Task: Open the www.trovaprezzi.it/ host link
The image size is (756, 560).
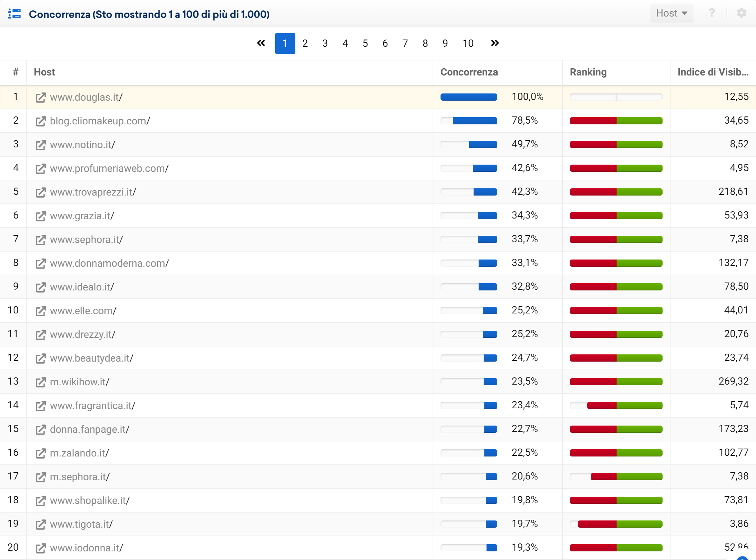Action: (x=93, y=192)
